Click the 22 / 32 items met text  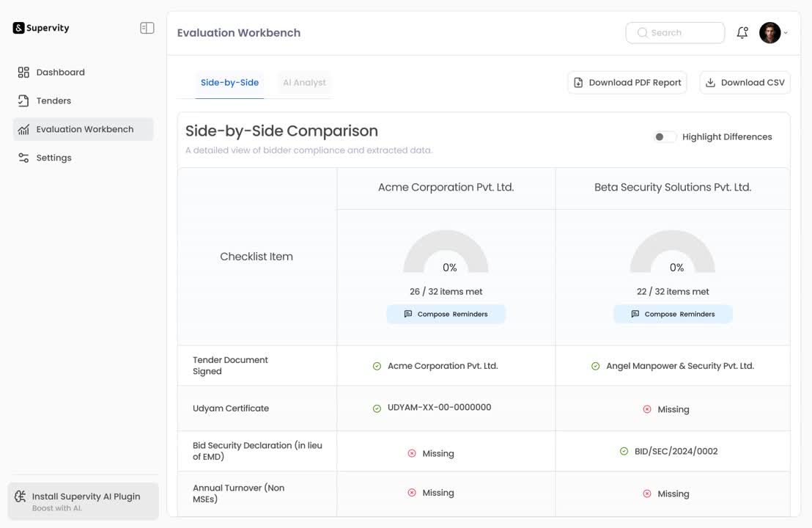click(673, 292)
